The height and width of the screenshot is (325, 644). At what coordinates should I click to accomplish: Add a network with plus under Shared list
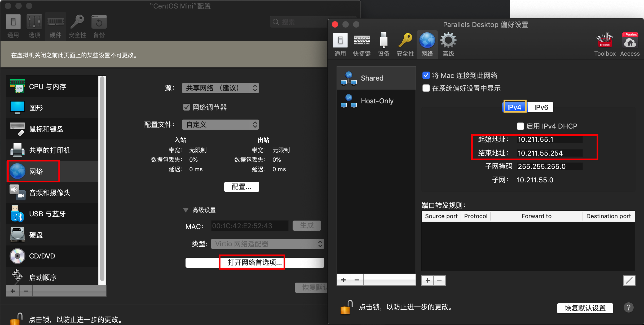pyautogui.click(x=343, y=280)
